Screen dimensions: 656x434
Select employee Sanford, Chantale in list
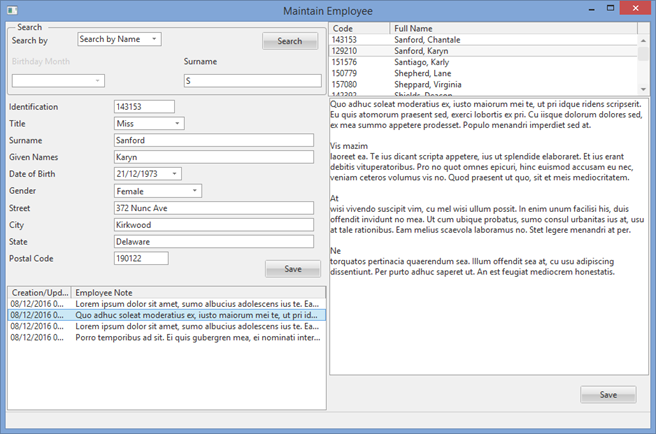[x=484, y=40]
